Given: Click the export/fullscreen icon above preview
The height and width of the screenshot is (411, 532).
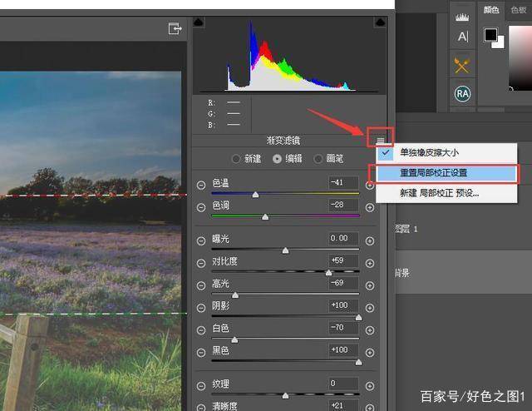Looking at the screenshot, I should pos(175,29).
